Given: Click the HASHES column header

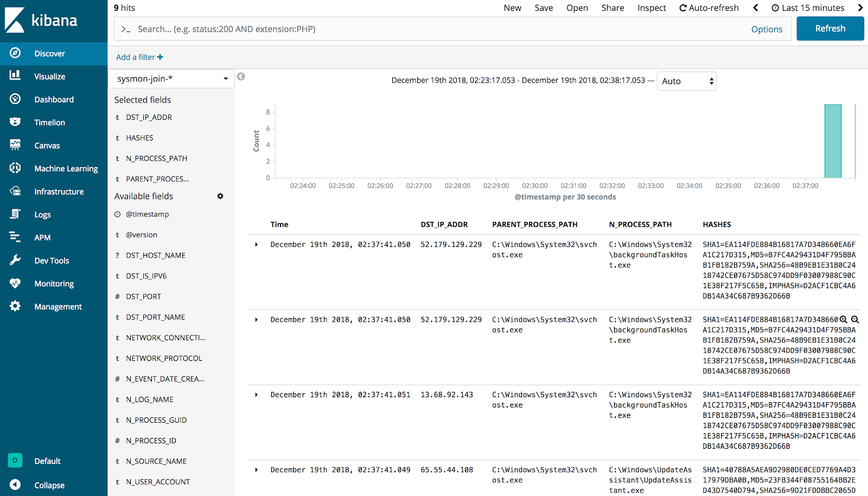Looking at the screenshot, I should tap(717, 224).
